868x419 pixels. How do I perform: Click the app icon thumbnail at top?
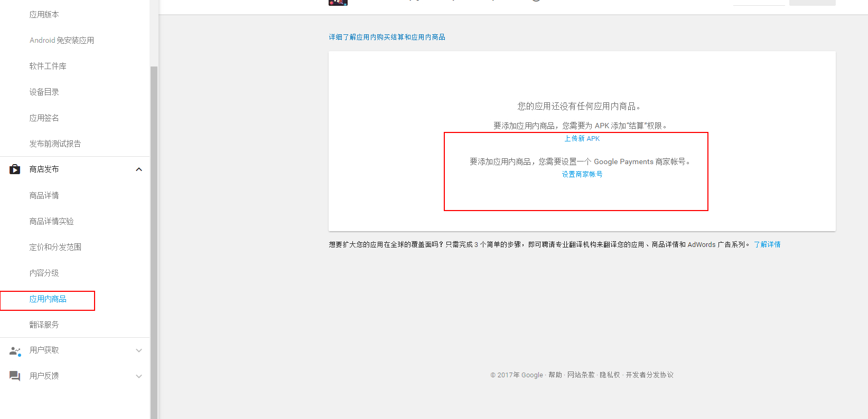(338, 3)
